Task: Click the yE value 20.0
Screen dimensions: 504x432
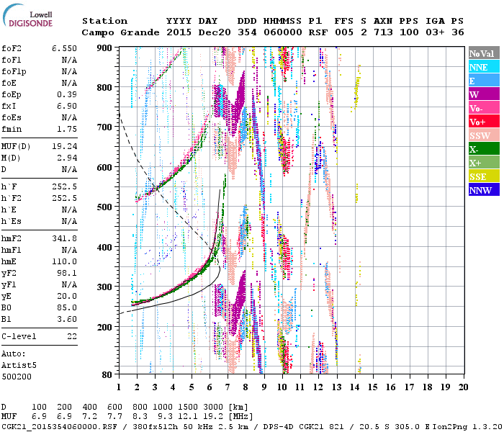Action: pos(67,297)
